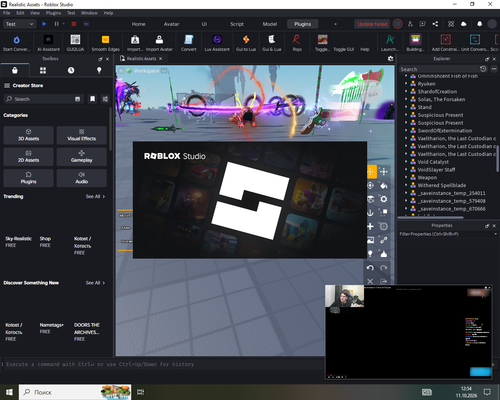Switch Toolbox to the recent clock tab
The height and width of the screenshot is (400, 500).
point(71,70)
